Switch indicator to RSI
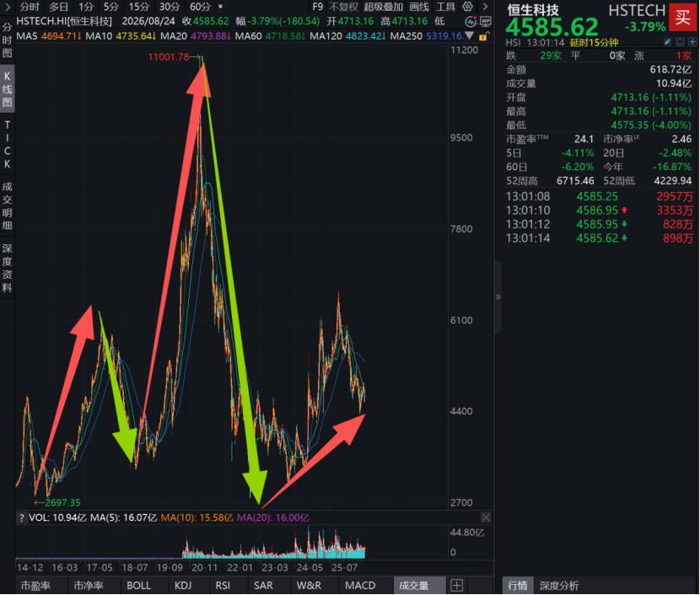The height and width of the screenshot is (595, 700). pyautogui.click(x=223, y=585)
